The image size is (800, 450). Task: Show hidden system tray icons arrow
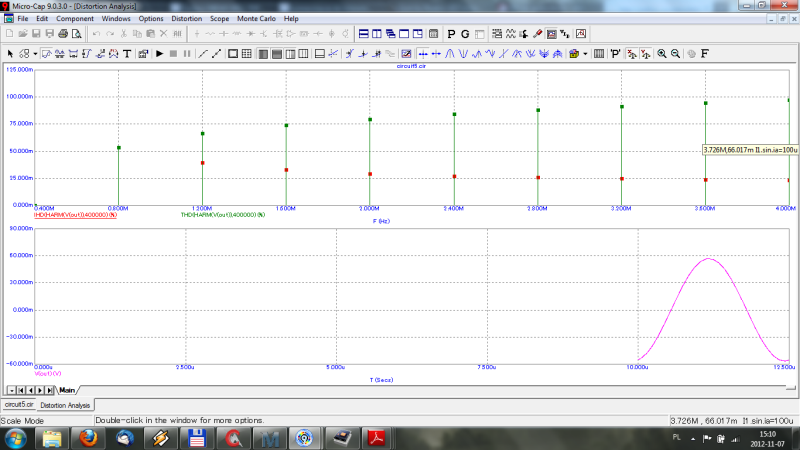click(693, 439)
